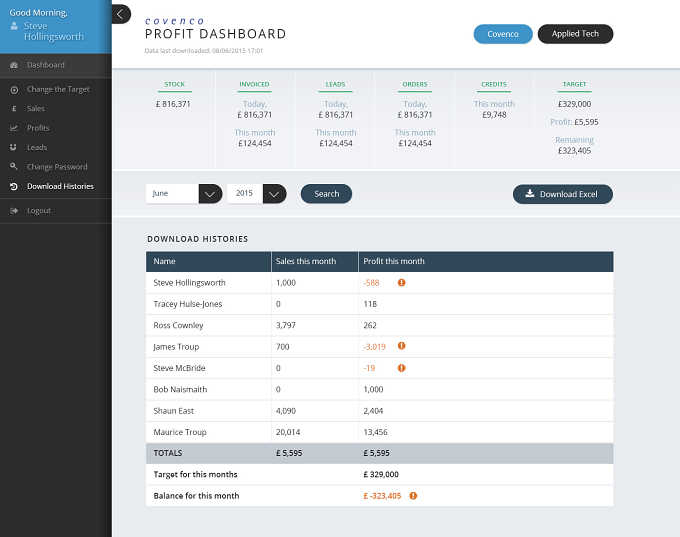Open the Sales menu item

[36, 109]
